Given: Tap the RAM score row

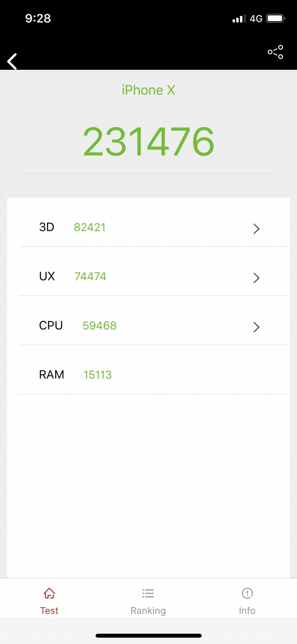Looking at the screenshot, I should 148,375.
